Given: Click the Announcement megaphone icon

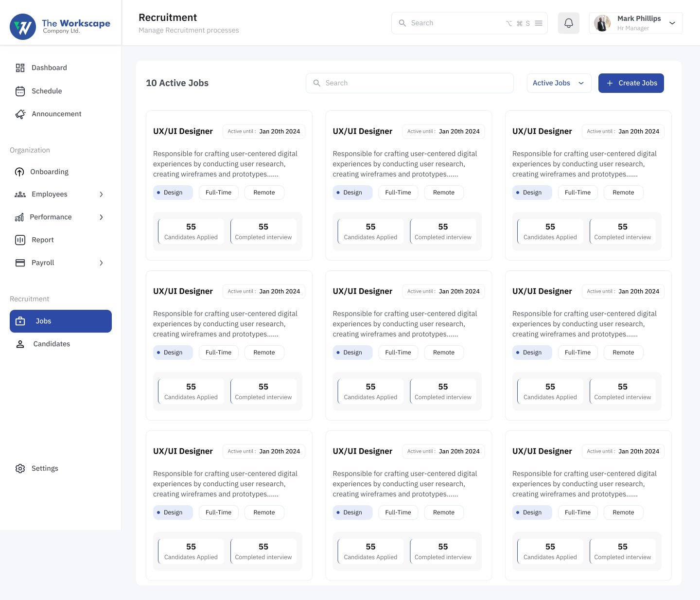Looking at the screenshot, I should tap(20, 114).
